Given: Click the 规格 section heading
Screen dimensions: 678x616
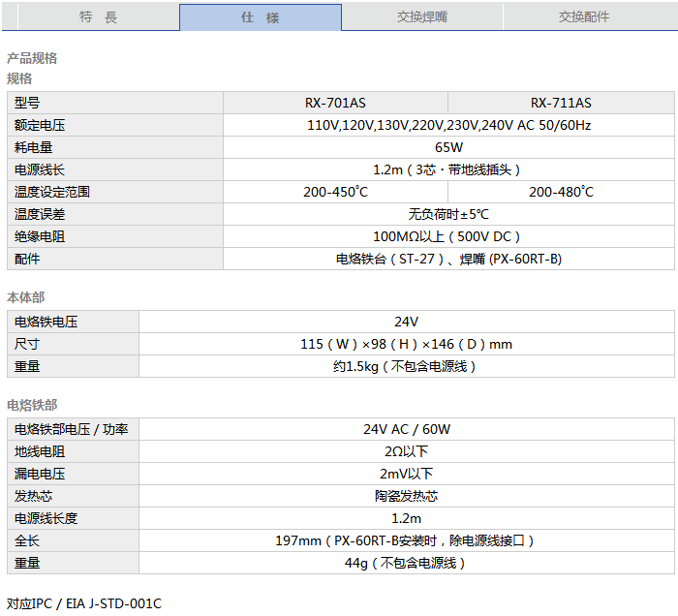Looking at the screenshot, I should pyautogui.click(x=19, y=78).
